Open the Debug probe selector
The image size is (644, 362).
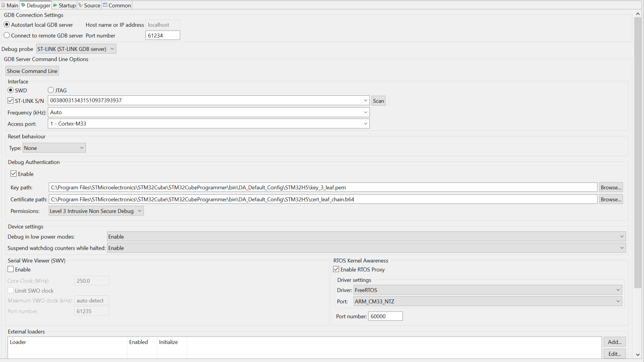pos(112,48)
